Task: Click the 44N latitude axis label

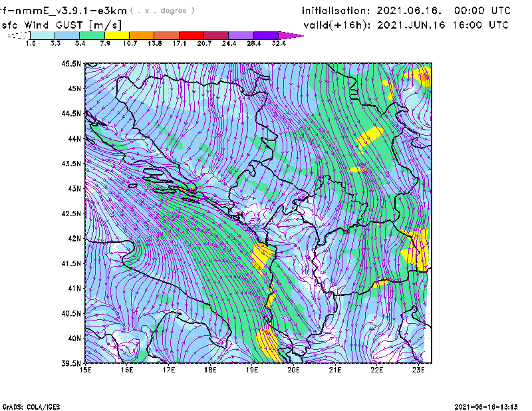Action: [x=74, y=138]
